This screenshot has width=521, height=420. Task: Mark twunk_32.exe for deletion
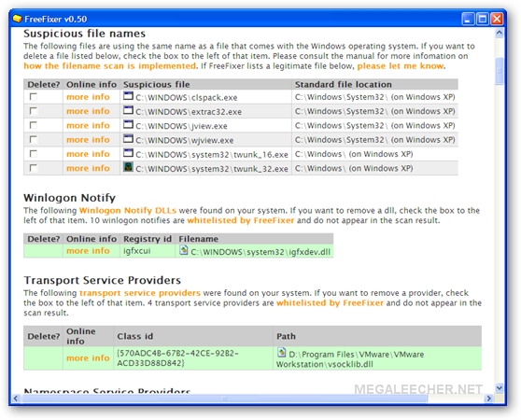click(x=34, y=168)
